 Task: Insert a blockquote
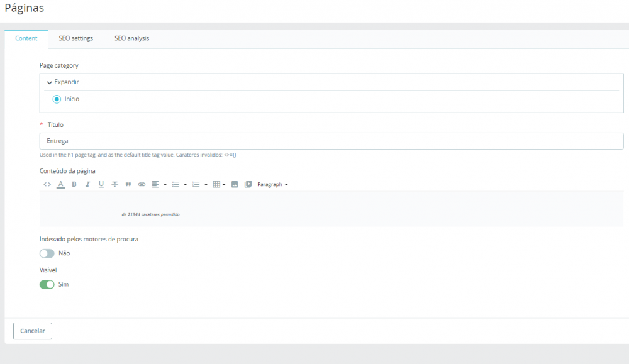pos(127,184)
